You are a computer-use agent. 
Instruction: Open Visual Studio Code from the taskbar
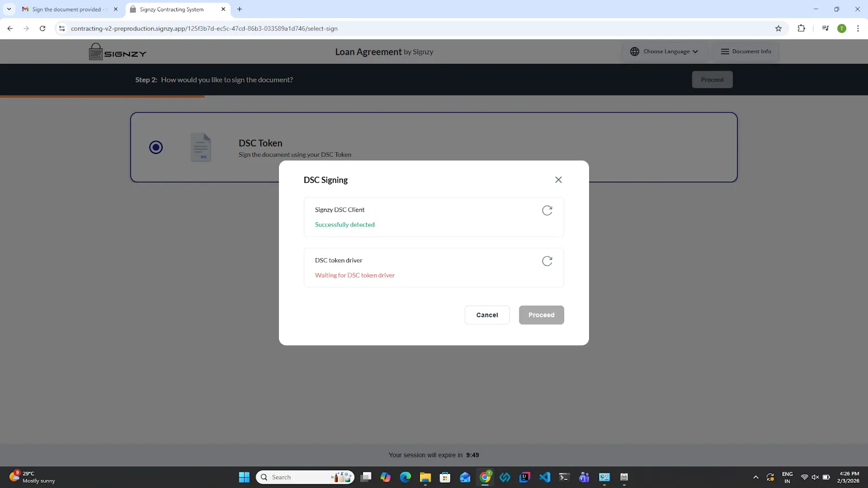click(545, 477)
